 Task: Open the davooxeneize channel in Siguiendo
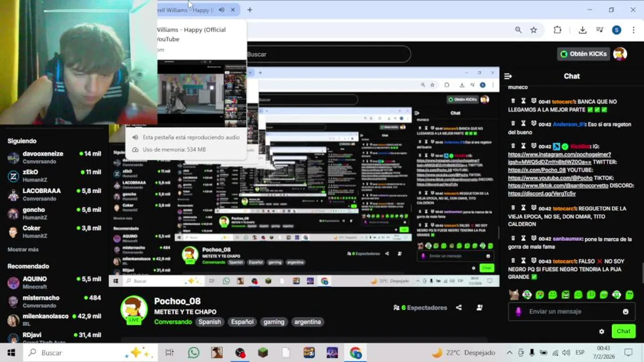coord(54,157)
